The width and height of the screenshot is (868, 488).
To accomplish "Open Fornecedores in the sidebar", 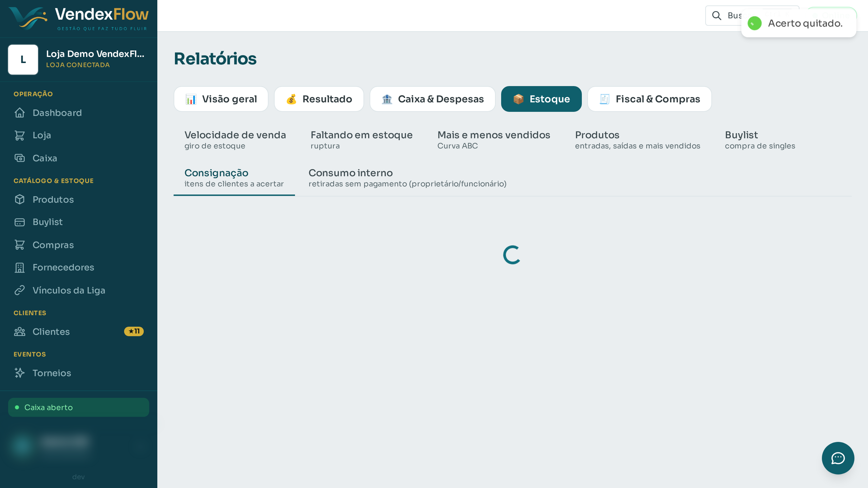I will (x=79, y=267).
